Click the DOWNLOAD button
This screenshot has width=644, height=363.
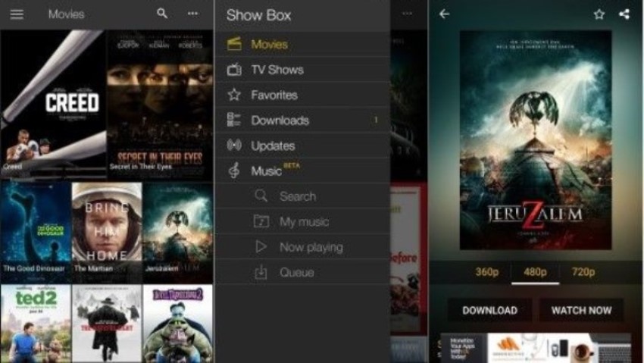pos(489,310)
